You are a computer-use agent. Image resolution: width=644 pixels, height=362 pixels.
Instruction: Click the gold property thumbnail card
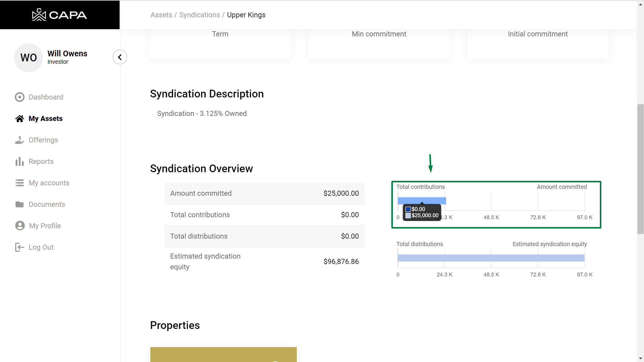point(223,354)
